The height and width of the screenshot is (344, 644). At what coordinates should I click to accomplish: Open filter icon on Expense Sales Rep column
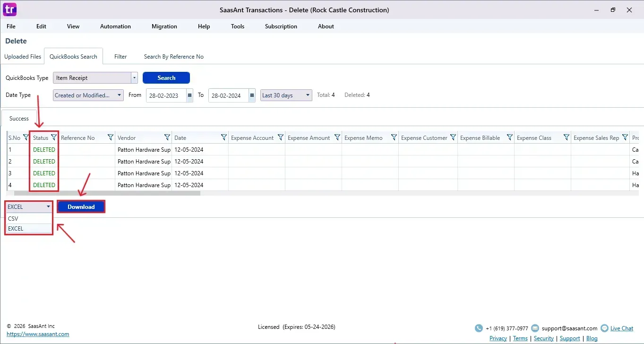click(626, 138)
